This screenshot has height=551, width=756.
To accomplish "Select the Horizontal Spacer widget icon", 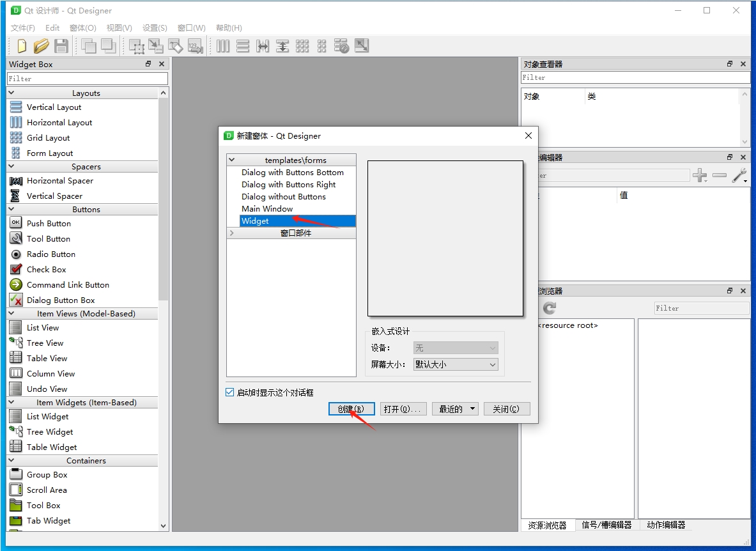I will [x=16, y=181].
